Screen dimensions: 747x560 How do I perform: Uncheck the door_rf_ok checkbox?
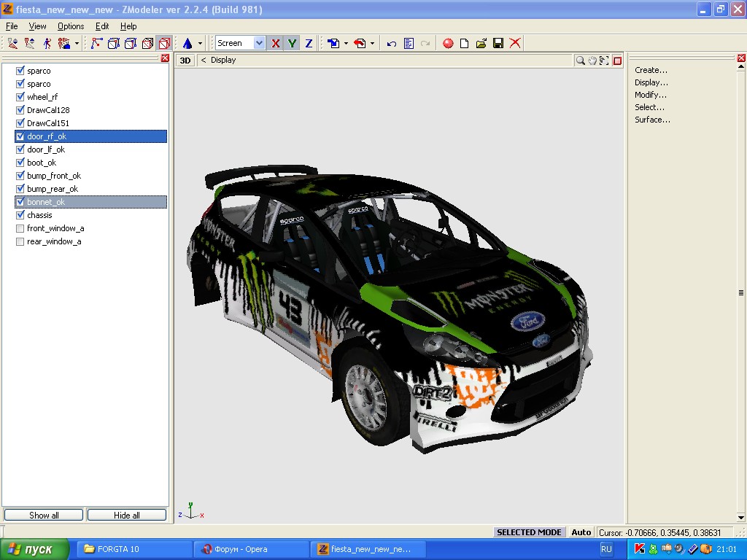(x=20, y=136)
